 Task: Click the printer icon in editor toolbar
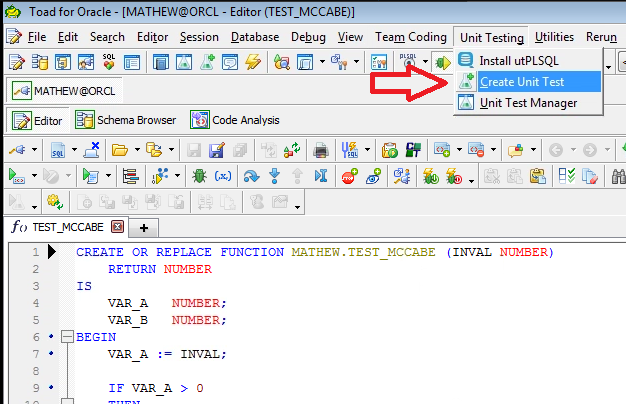321,150
